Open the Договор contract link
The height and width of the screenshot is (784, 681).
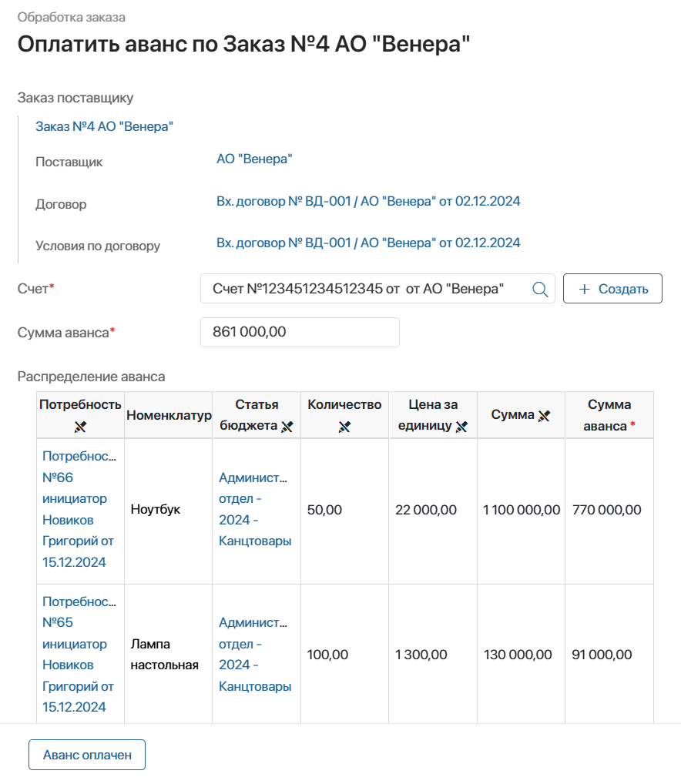click(x=368, y=202)
